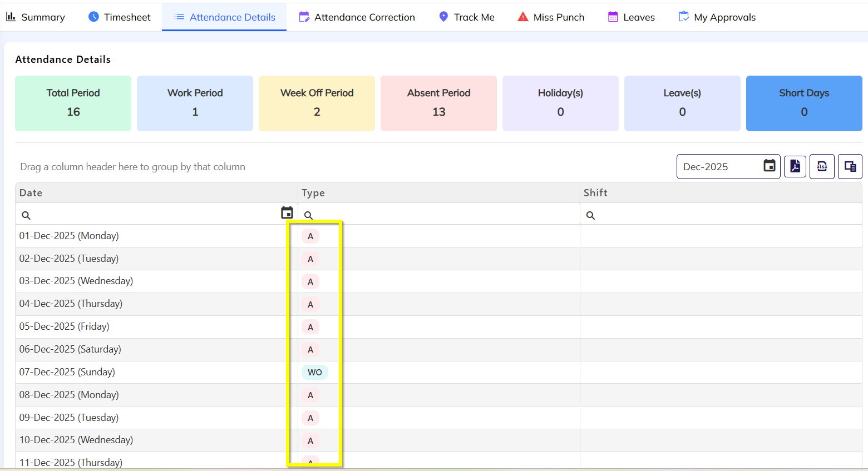Open month picker calendar beside Dec-2025
The image size is (868, 471).
click(x=769, y=166)
